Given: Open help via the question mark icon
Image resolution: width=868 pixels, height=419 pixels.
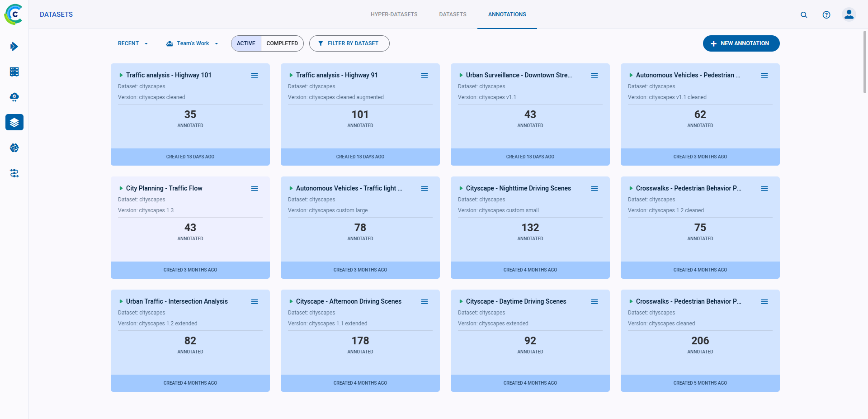Looking at the screenshot, I should [826, 14].
